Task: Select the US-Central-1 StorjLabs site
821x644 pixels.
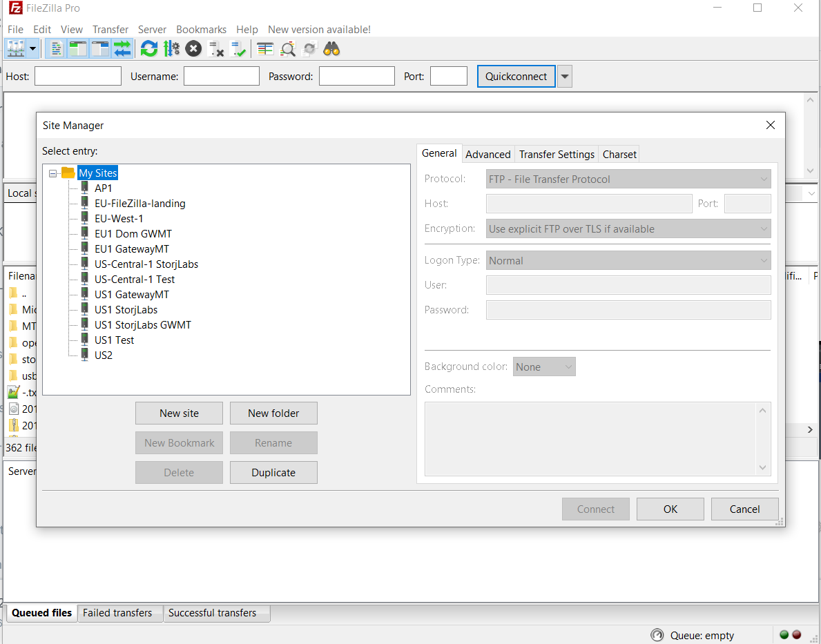Action: tap(146, 264)
